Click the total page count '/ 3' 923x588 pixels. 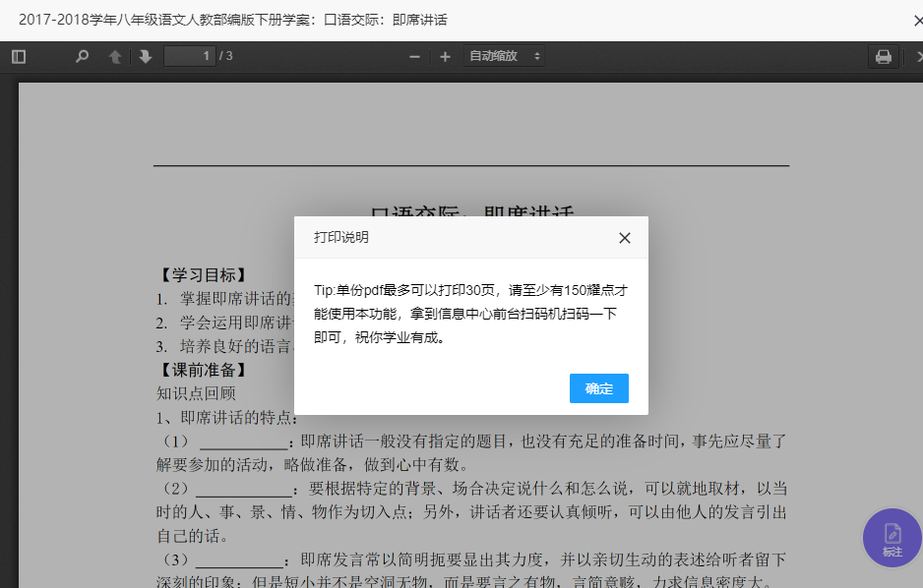226,56
